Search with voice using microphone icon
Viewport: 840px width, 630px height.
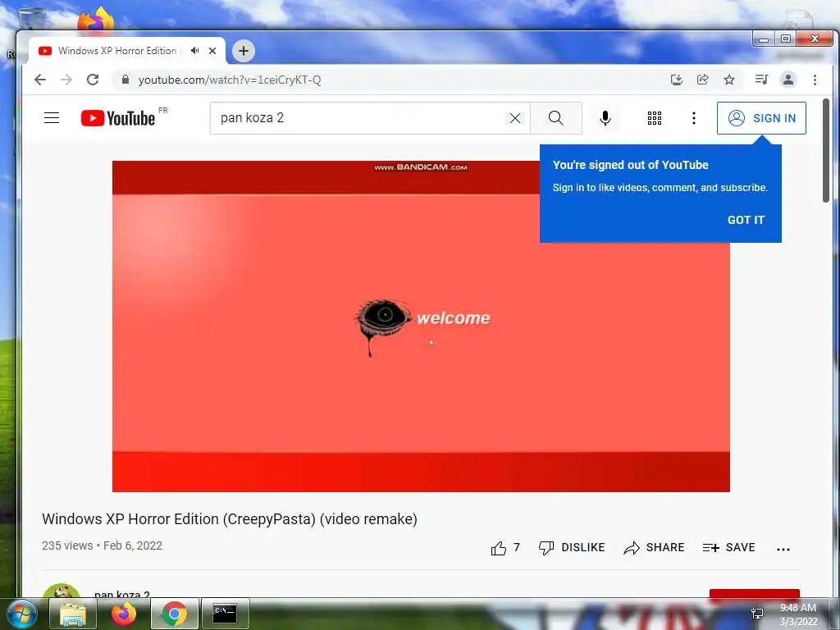605,118
